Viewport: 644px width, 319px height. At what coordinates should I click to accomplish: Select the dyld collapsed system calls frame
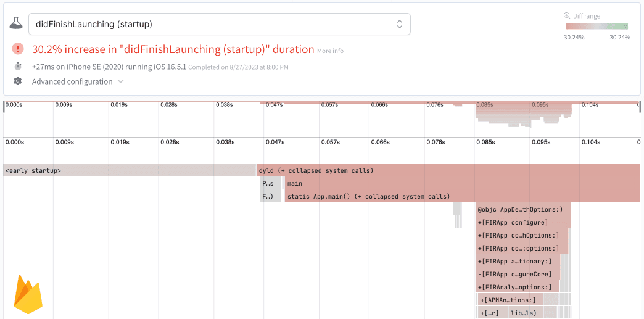[x=448, y=170]
